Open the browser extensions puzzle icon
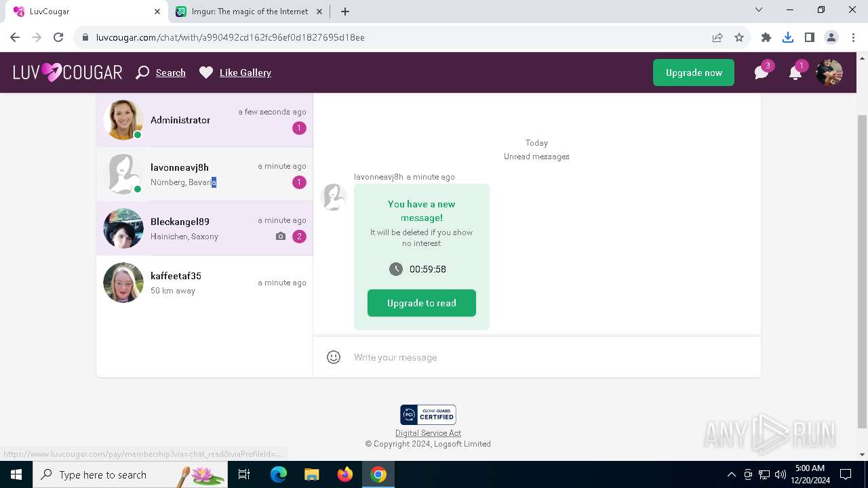Viewport: 868px width, 488px height. (766, 37)
